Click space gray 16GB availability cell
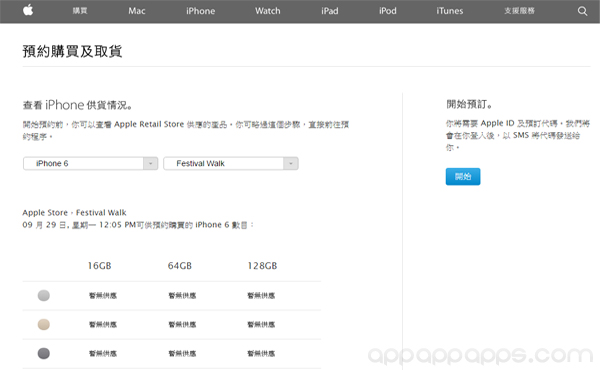The image size is (600, 370). point(103,354)
